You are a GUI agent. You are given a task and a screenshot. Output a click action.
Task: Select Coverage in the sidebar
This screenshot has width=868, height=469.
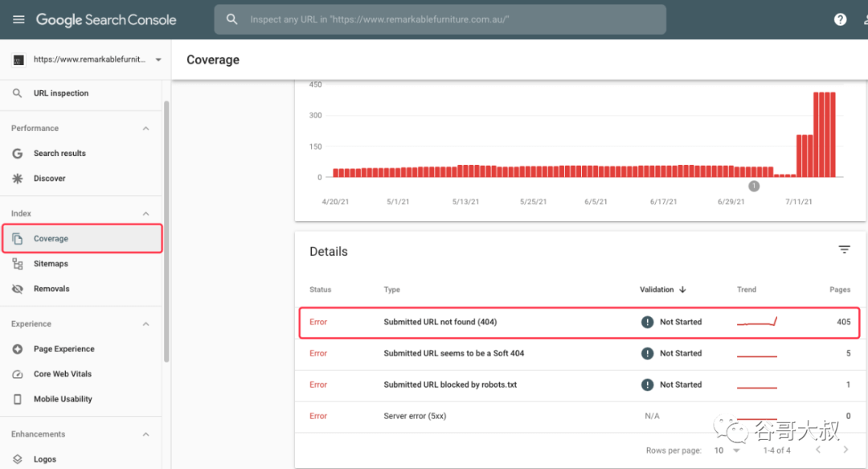pos(82,239)
